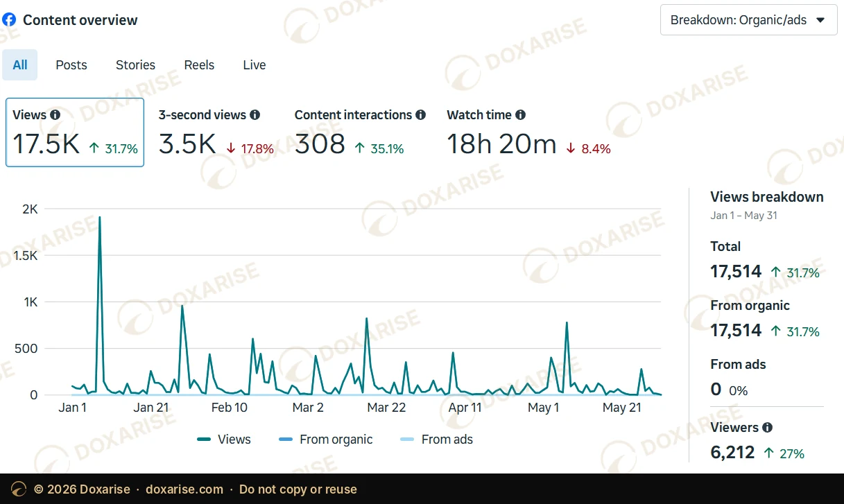
Task: Select the Content interactions 308 metric
Action: 360,132
